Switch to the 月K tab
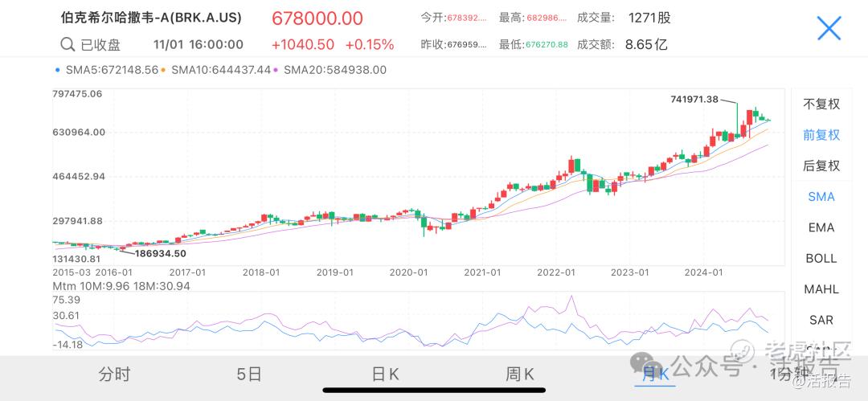868x401 pixels. coord(655,374)
